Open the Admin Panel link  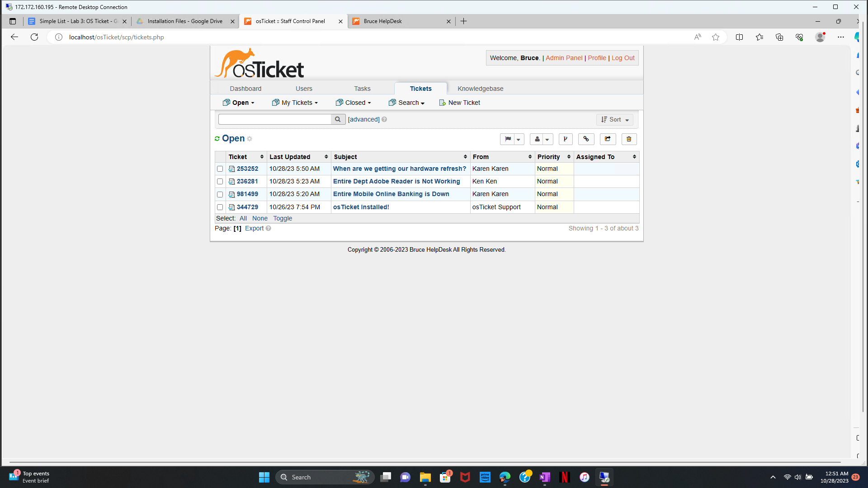pos(563,58)
